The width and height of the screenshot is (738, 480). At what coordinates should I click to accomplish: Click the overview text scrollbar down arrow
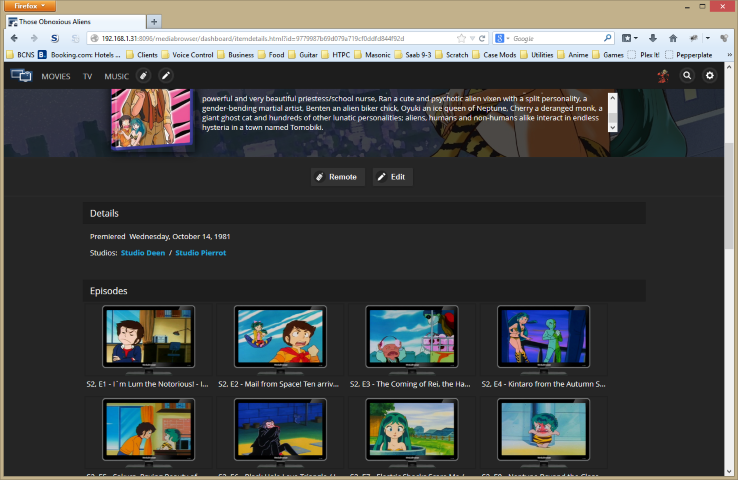[x=612, y=127]
